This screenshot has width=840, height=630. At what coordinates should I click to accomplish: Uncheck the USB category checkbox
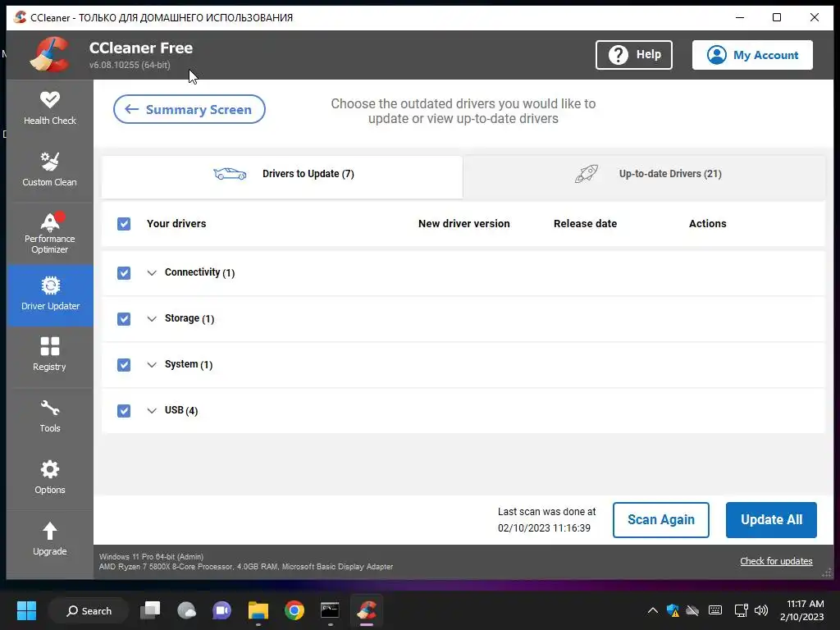pos(124,411)
